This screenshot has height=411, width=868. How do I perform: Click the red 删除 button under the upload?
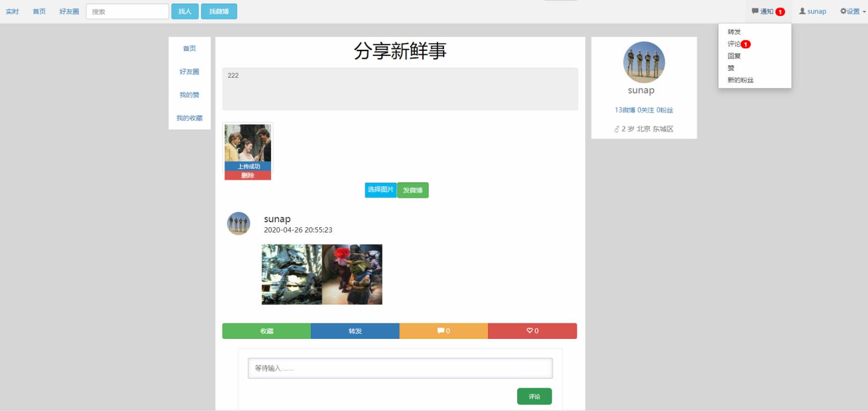pyautogui.click(x=248, y=176)
